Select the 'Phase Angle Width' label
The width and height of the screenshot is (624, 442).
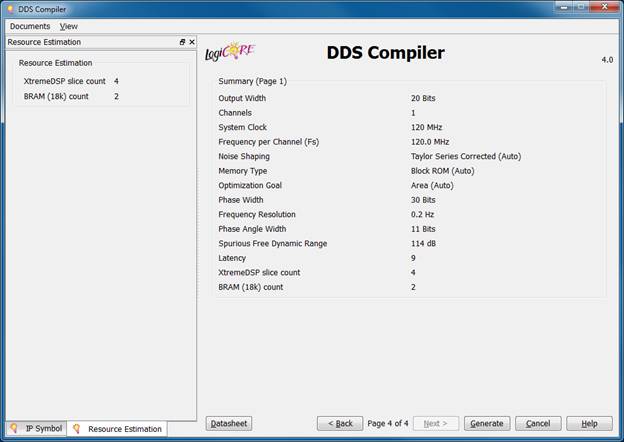[x=252, y=229]
